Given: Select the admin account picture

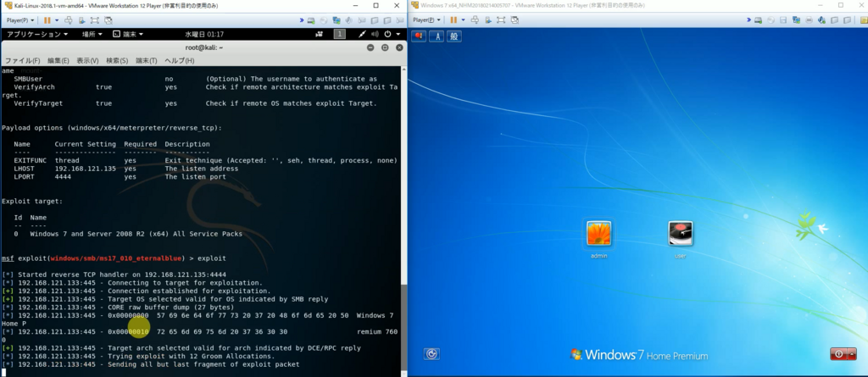Looking at the screenshot, I should [x=599, y=234].
